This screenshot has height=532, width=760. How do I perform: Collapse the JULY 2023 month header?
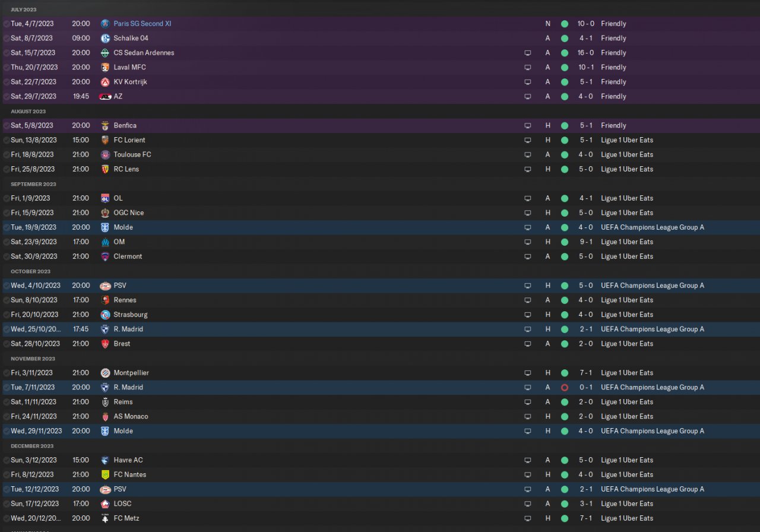pos(23,9)
